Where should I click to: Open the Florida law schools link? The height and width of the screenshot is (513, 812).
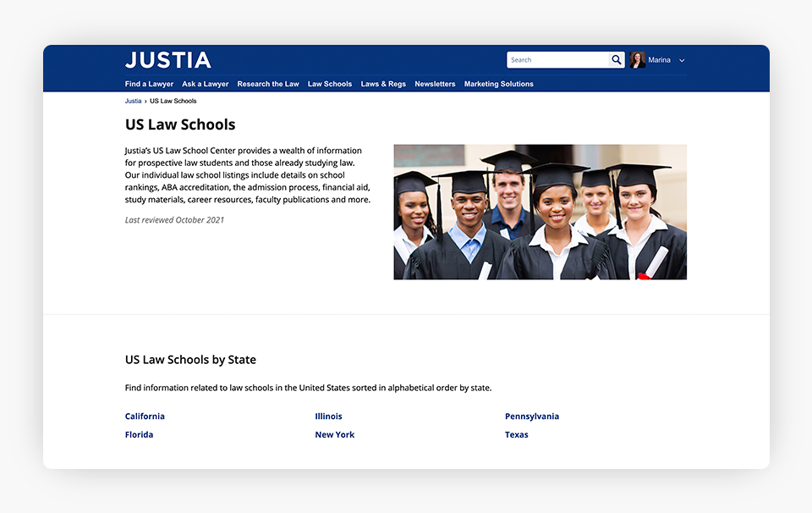(x=139, y=435)
